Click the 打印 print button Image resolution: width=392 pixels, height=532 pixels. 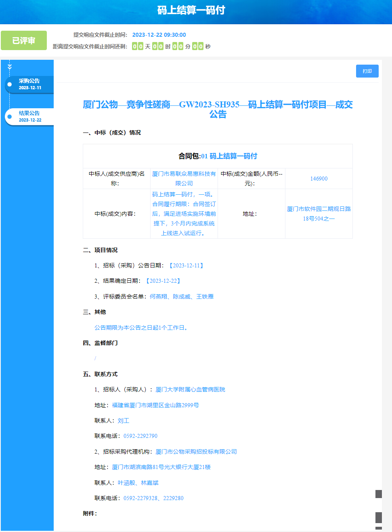367,71
